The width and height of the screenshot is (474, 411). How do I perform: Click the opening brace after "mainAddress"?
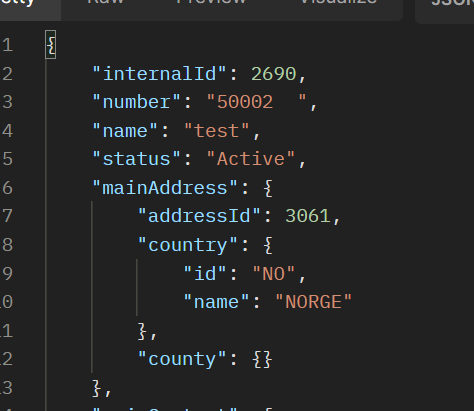click(x=268, y=188)
